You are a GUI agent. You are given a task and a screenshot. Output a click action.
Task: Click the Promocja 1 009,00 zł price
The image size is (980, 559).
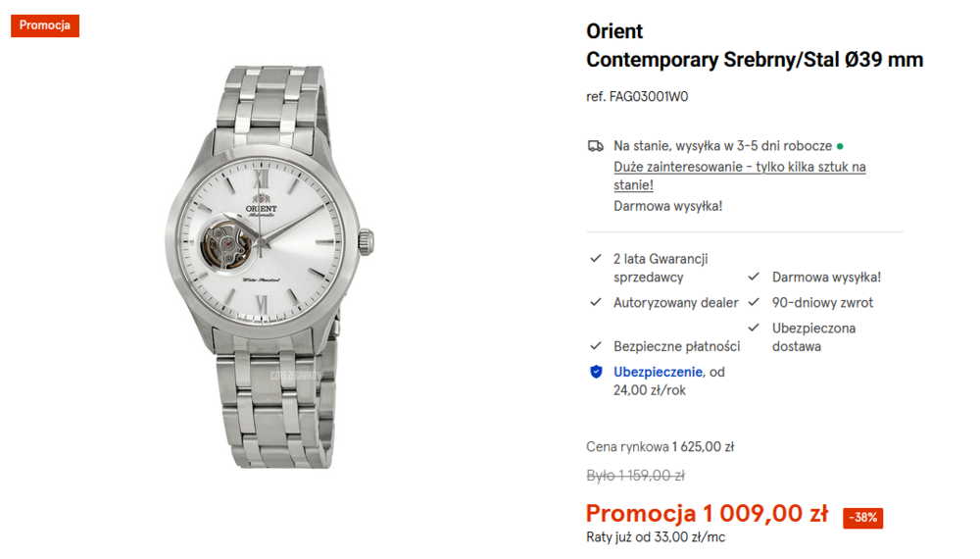point(707,513)
